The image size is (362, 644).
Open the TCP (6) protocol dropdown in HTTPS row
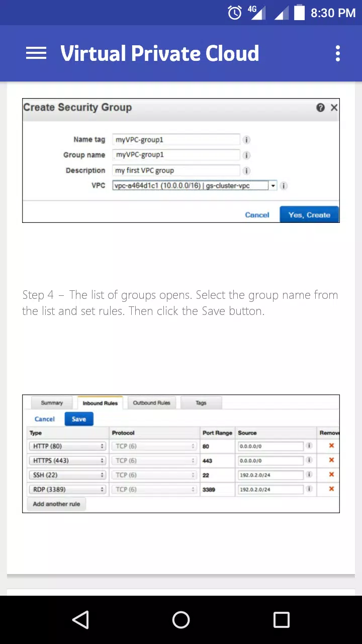pos(154,460)
